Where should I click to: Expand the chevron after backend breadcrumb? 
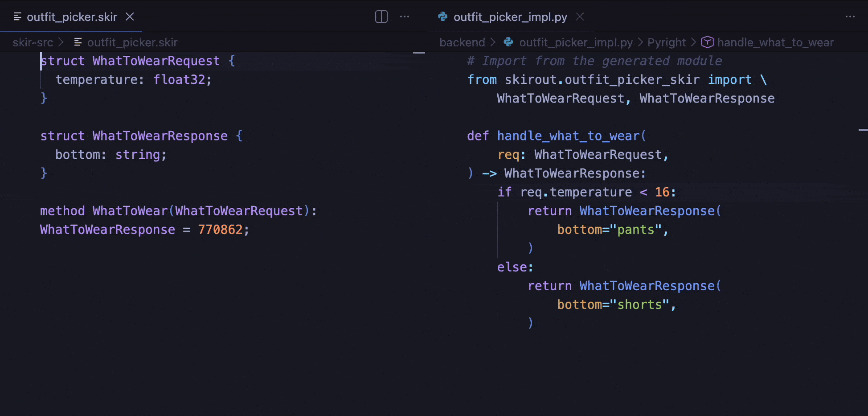493,42
